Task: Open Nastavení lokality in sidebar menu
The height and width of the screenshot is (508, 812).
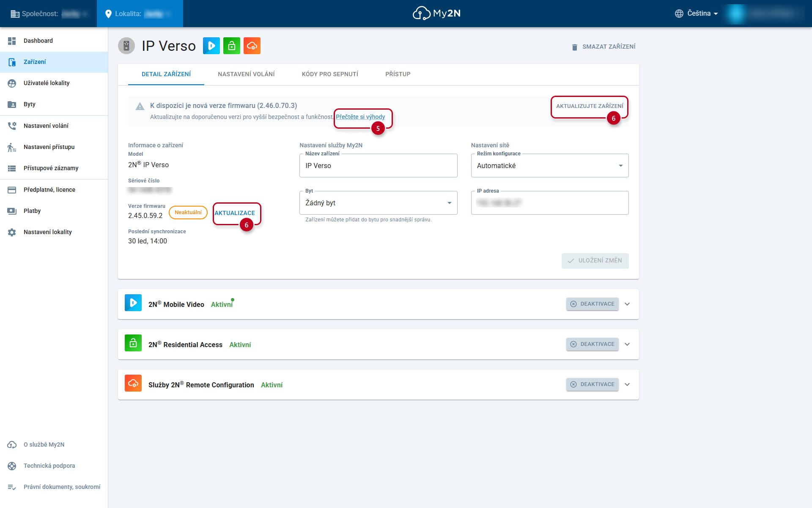Action: click(54, 232)
